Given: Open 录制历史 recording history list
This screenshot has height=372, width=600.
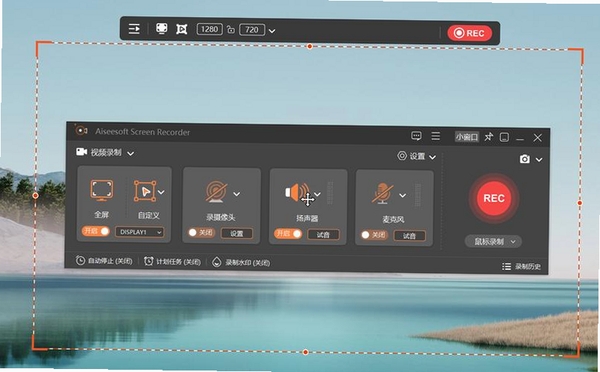Looking at the screenshot, I should click(522, 266).
